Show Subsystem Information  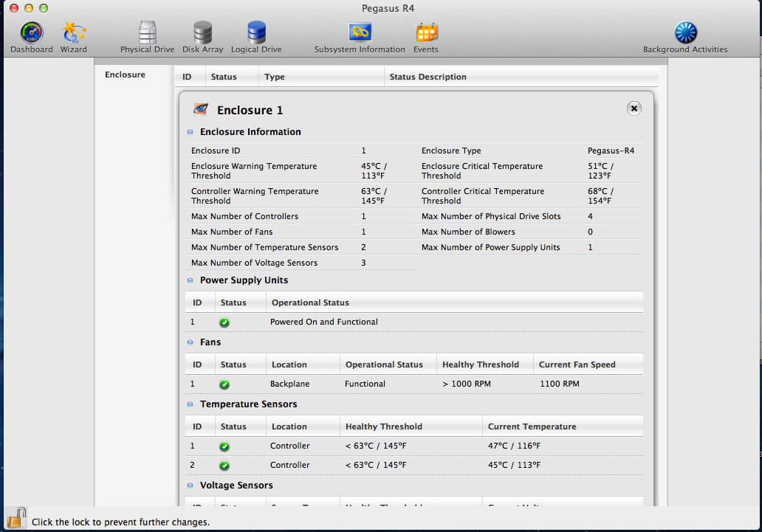click(x=360, y=33)
